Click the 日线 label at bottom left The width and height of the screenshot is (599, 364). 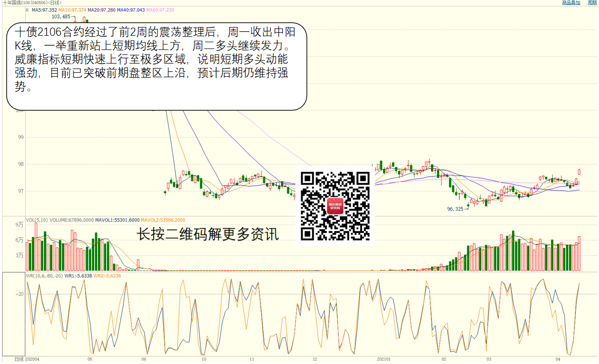coord(19,360)
